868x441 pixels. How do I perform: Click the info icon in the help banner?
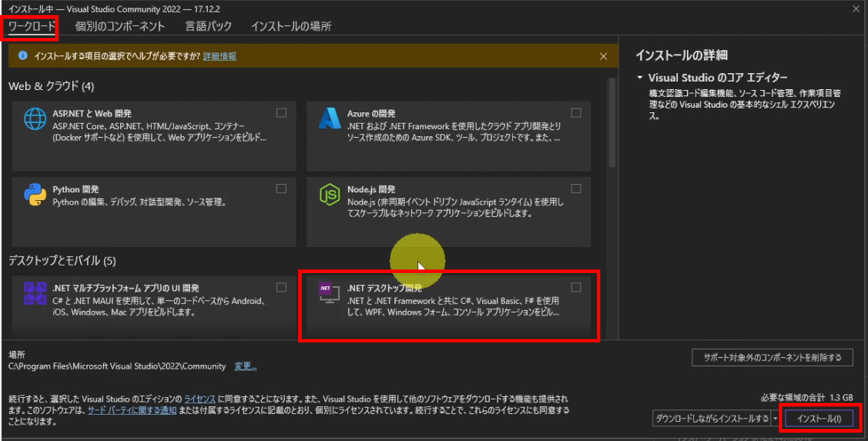coord(22,56)
